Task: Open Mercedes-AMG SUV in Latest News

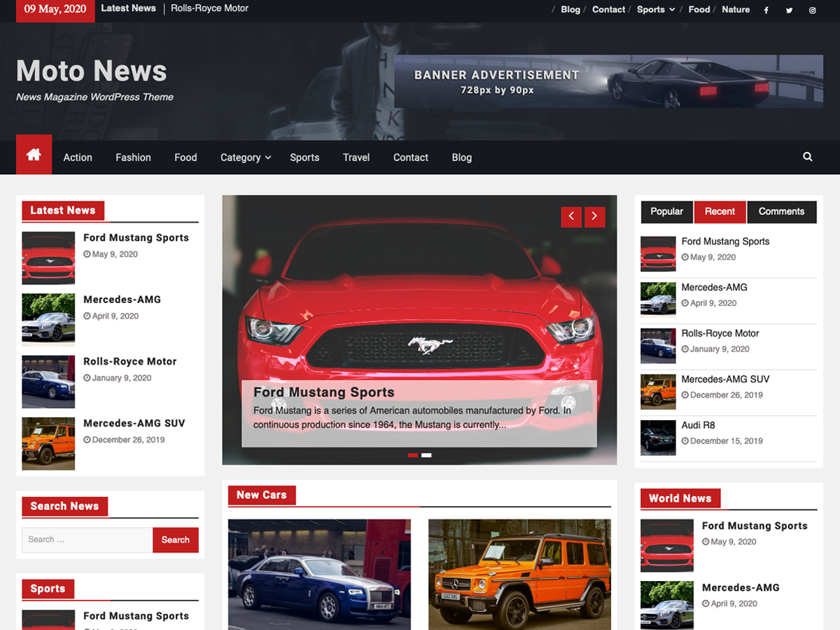Action: coord(134,423)
